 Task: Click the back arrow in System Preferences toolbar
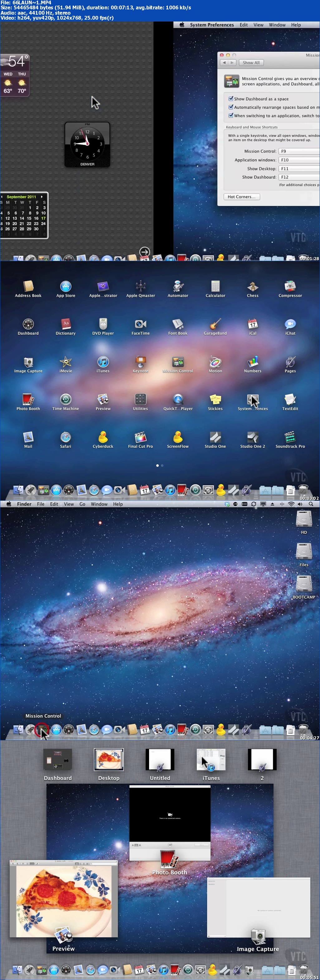click(x=224, y=63)
